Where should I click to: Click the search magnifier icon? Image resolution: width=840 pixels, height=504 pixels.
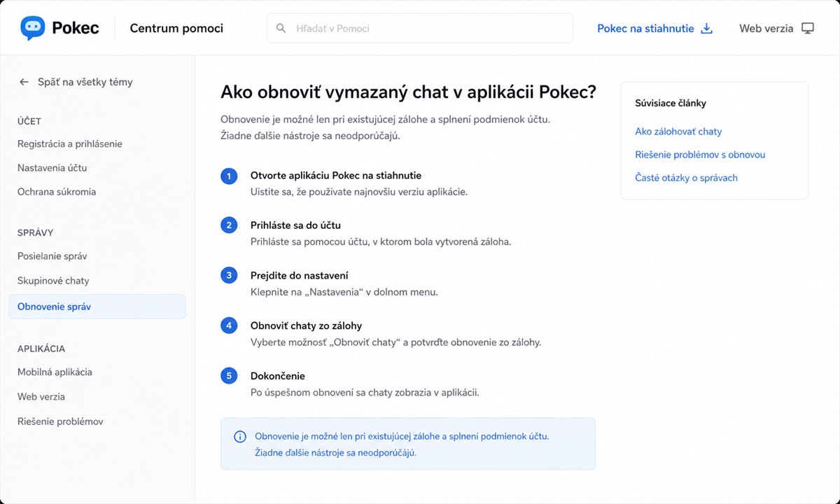pos(281,29)
